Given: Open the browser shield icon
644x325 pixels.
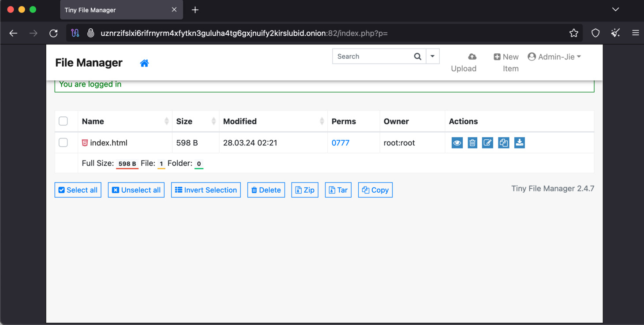Looking at the screenshot, I should 595,33.
